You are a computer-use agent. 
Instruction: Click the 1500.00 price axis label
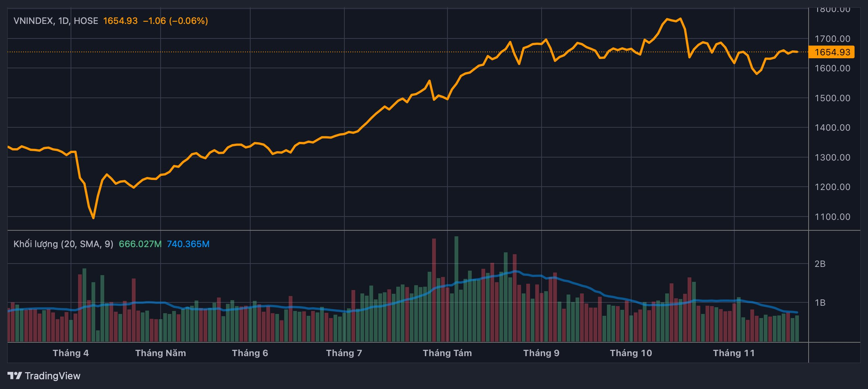(x=832, y=98)
